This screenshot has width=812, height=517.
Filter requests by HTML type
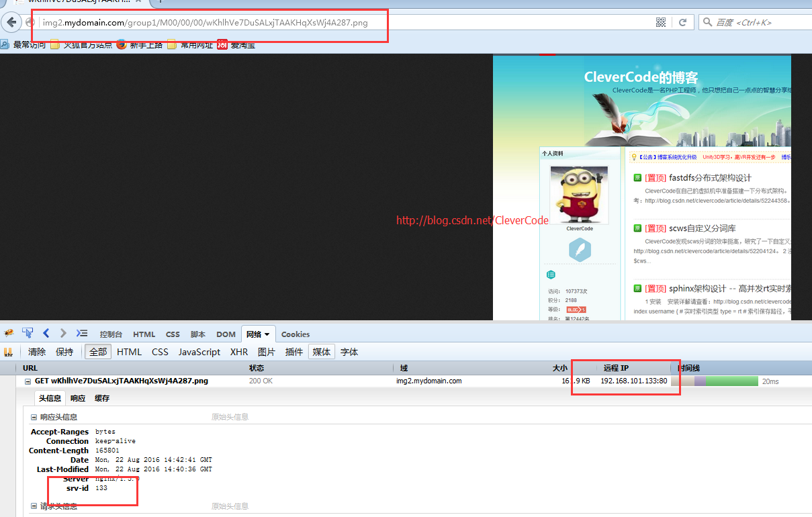[129, 352]
